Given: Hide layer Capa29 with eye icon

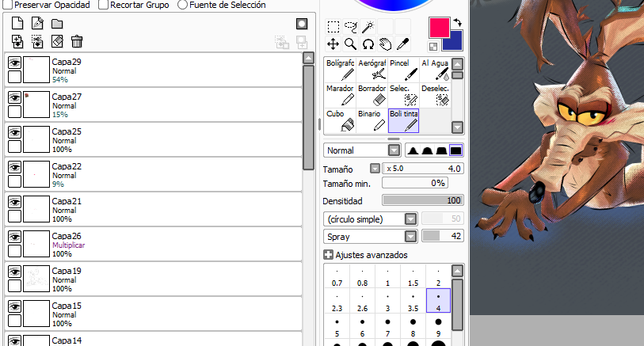Looking at the screenshot, I should tap(15, 63).
